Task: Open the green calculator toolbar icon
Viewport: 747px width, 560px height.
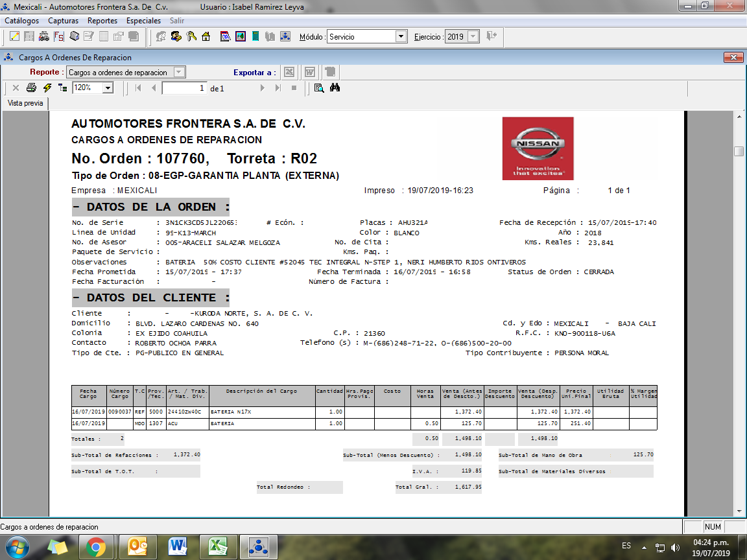Action: point(255,37)
